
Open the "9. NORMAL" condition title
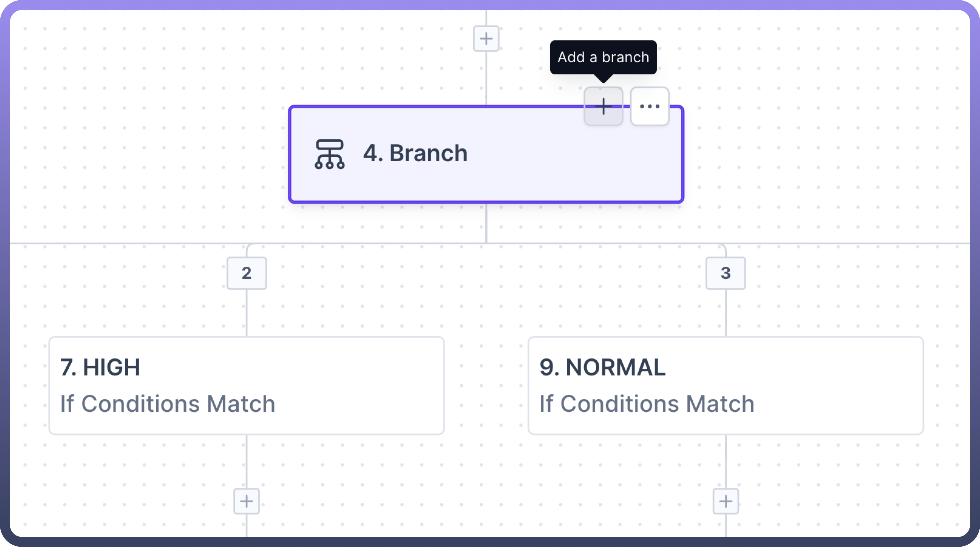602,367
